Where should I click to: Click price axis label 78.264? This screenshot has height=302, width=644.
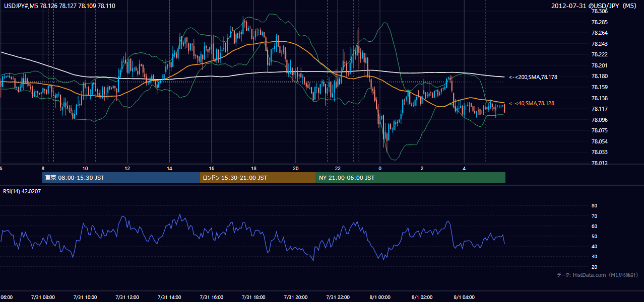[600, 33]
